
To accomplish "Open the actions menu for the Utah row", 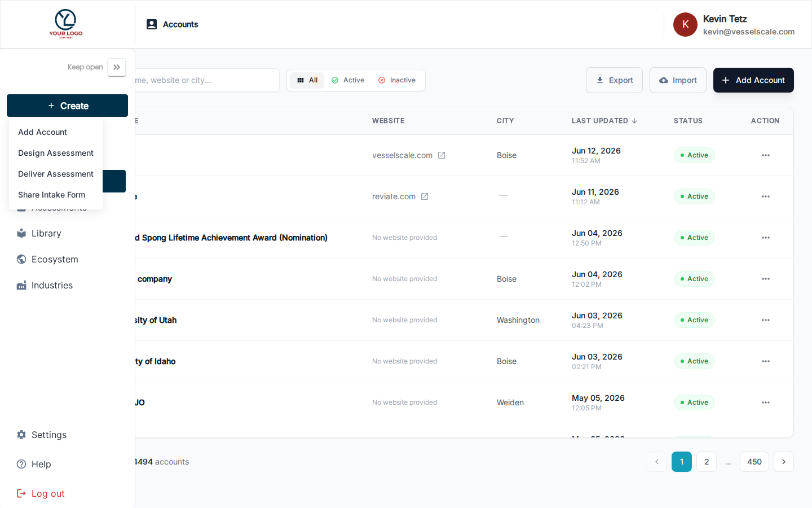I will click(766, 320).
